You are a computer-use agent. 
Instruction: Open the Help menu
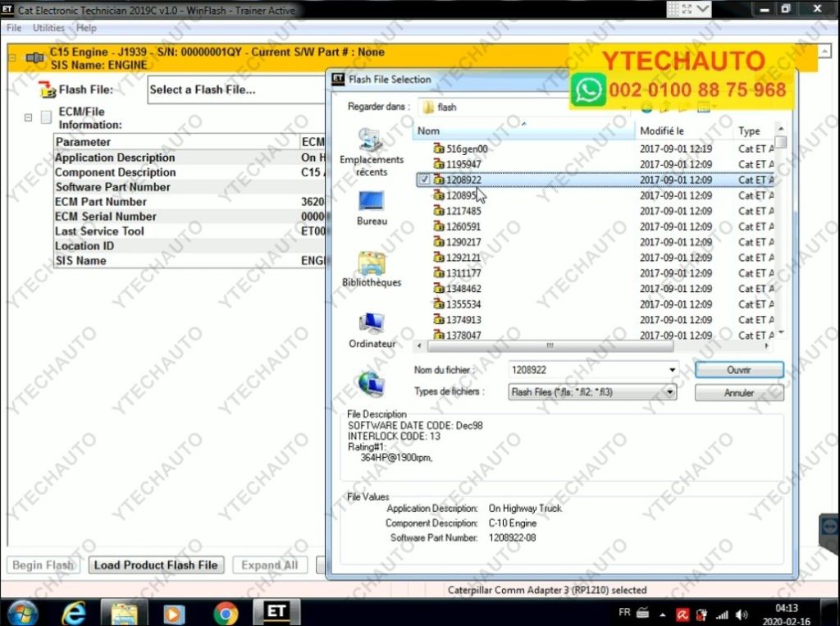coord(86,28)
